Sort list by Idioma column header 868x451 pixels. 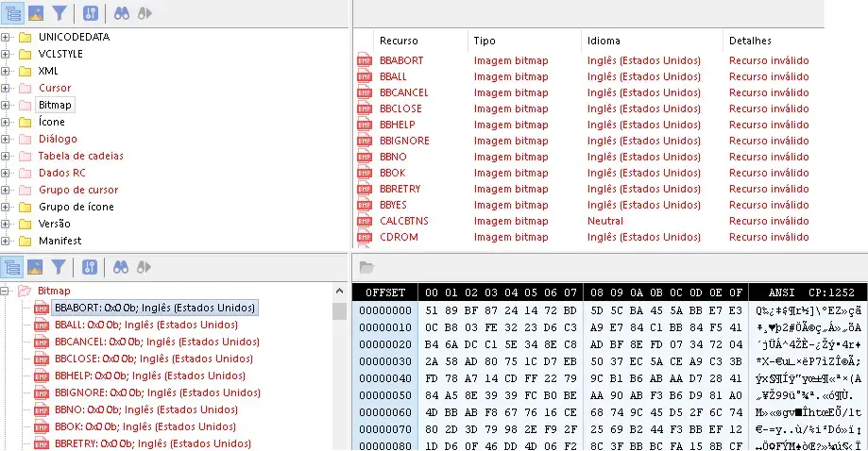[x=604, y=41]
